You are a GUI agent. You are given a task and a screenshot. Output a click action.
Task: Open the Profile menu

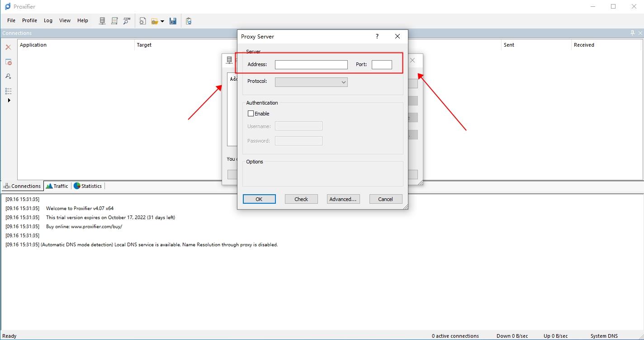pos(29,20)
